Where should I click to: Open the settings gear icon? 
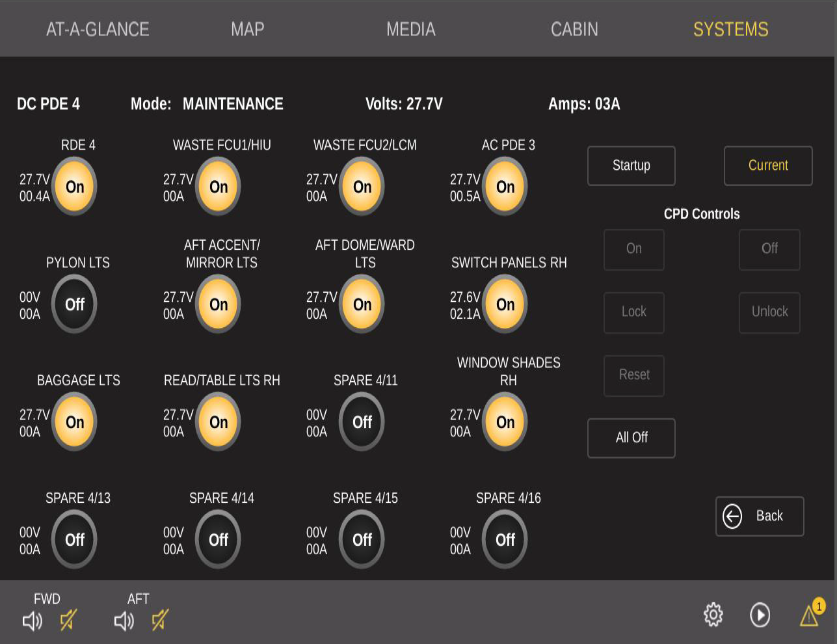click(713, 615)
